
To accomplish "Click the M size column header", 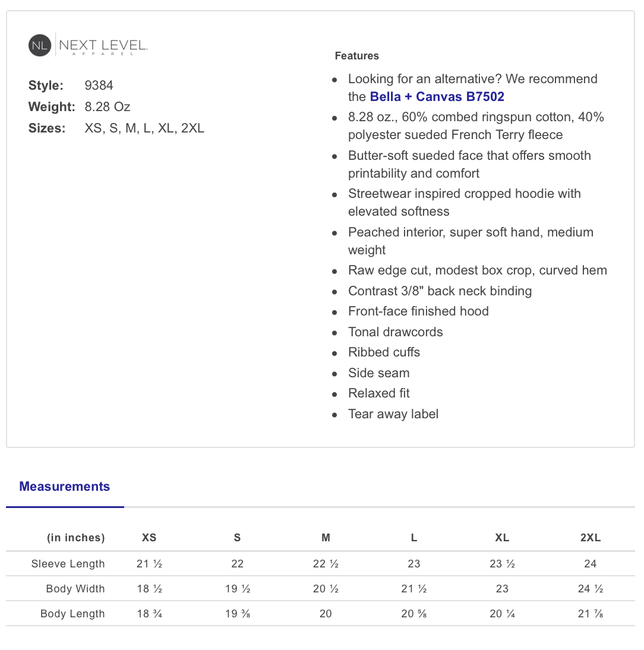I will point(326,538).
